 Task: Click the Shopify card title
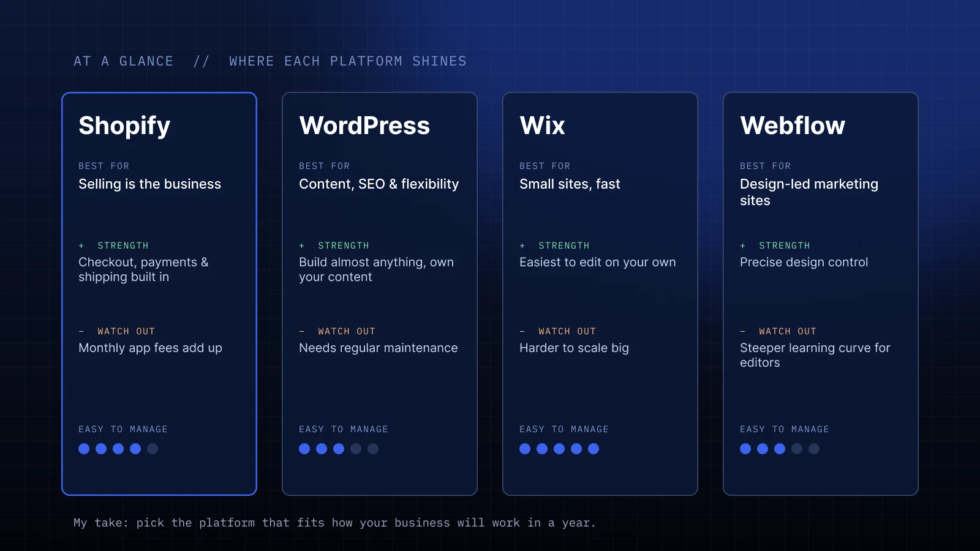click(x=124, y=126)
